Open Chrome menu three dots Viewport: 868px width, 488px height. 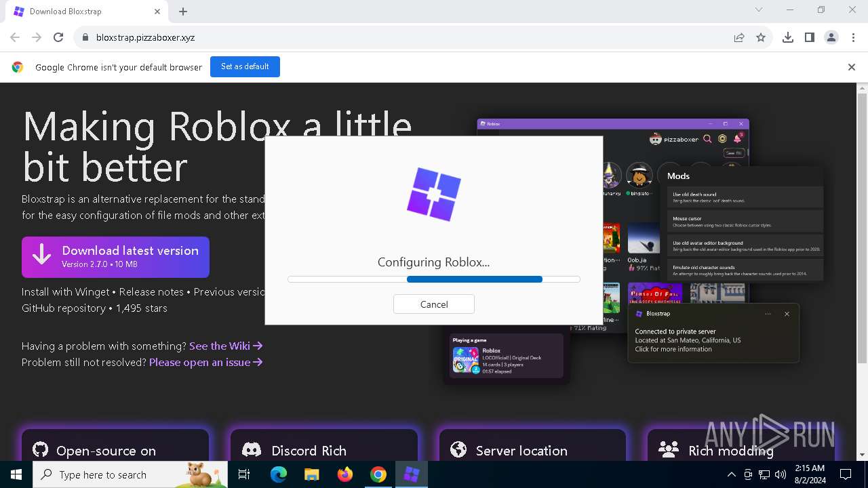853,37
